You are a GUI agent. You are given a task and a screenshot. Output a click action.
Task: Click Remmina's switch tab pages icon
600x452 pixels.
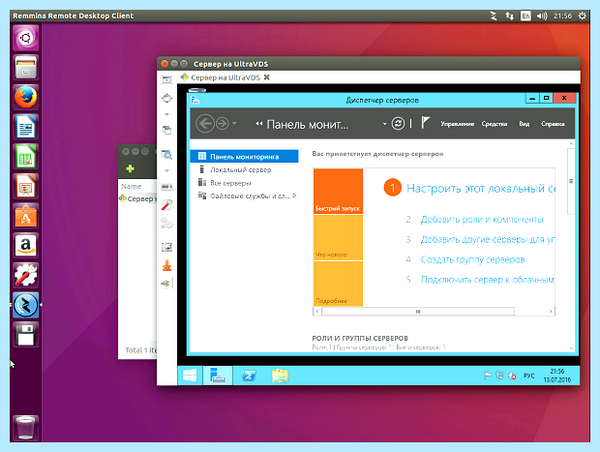[167, 130]
